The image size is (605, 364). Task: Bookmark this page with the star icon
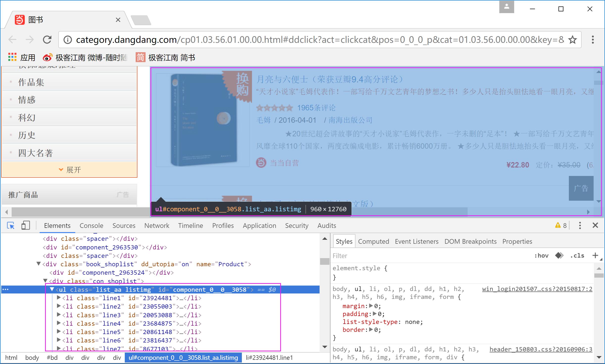point(573,40)
